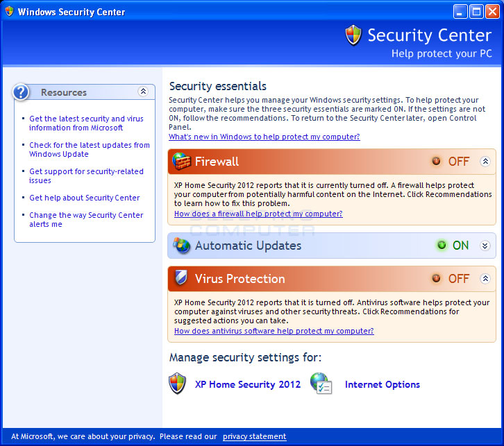Open How does a firewall help link
504x446 pixels.
258,214
